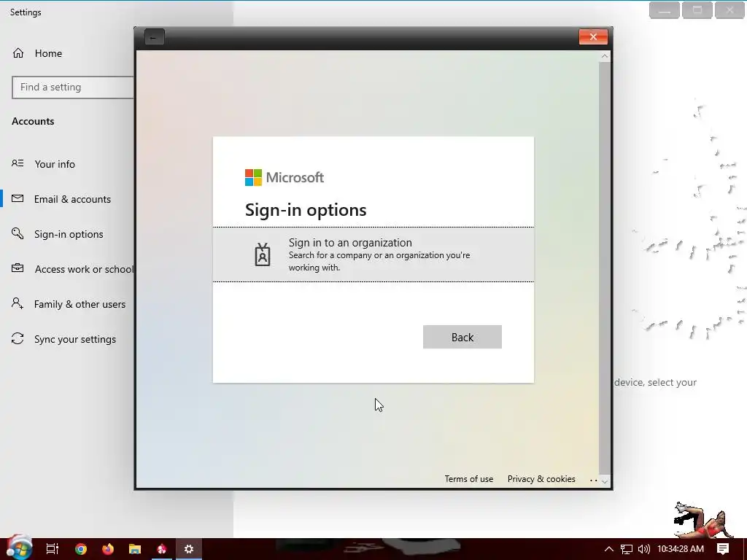Click the briefcase icon for work access
The height and width of the screenshot is (560, 747).
coord(18,268)
